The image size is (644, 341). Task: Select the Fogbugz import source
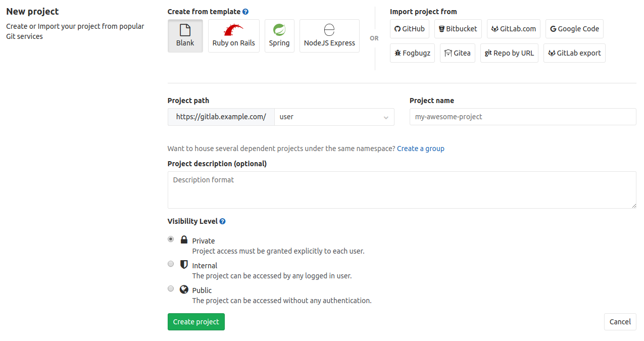tap(412, 53)
